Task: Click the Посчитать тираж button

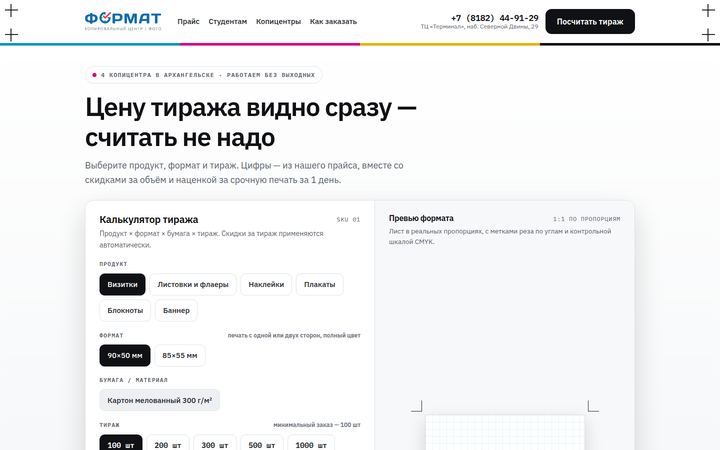Action: 590,22
